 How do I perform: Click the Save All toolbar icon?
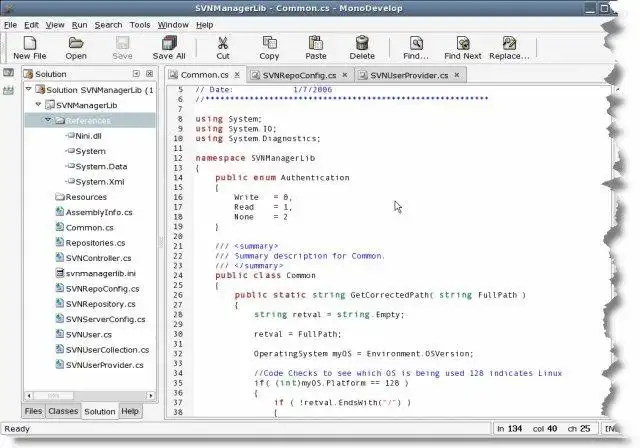coord(169,43)
